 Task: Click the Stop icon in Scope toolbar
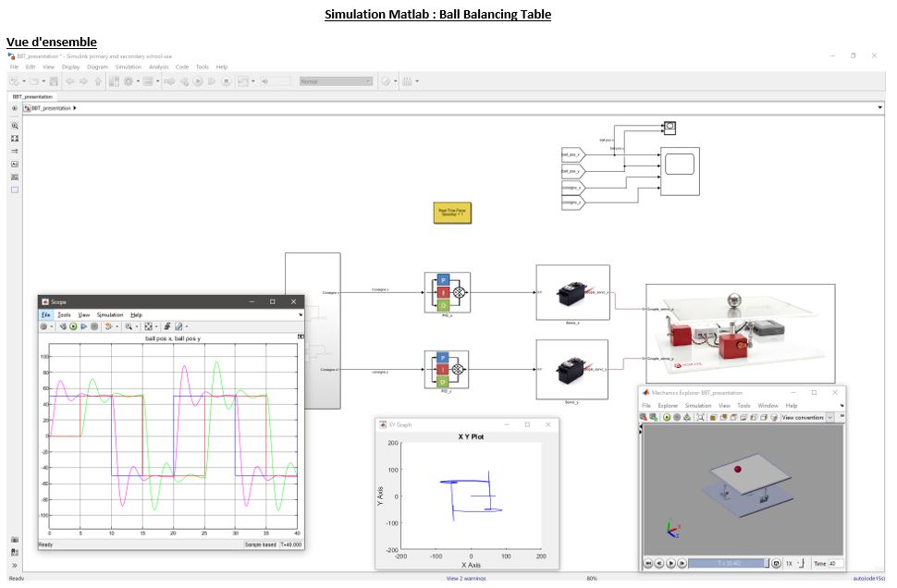(x=94, y=326)
